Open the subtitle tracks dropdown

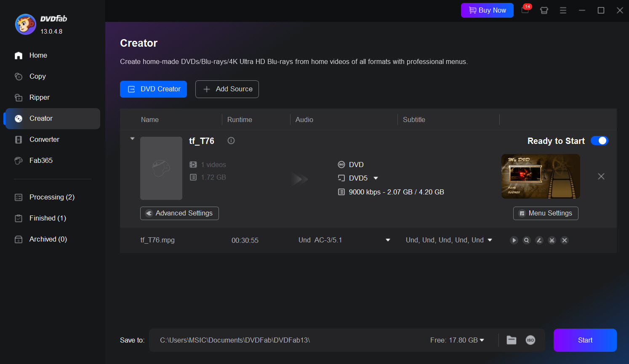point(490,240)
